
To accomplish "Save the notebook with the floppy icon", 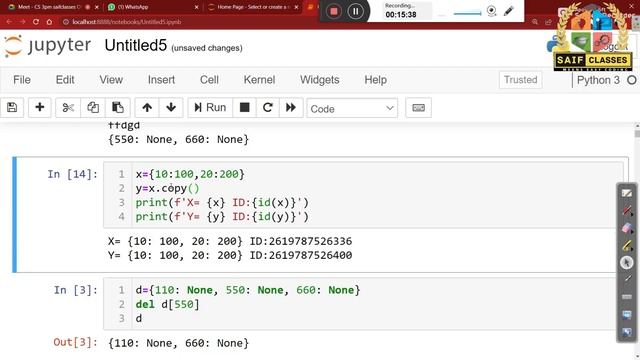I will click(x=12, y=108).
